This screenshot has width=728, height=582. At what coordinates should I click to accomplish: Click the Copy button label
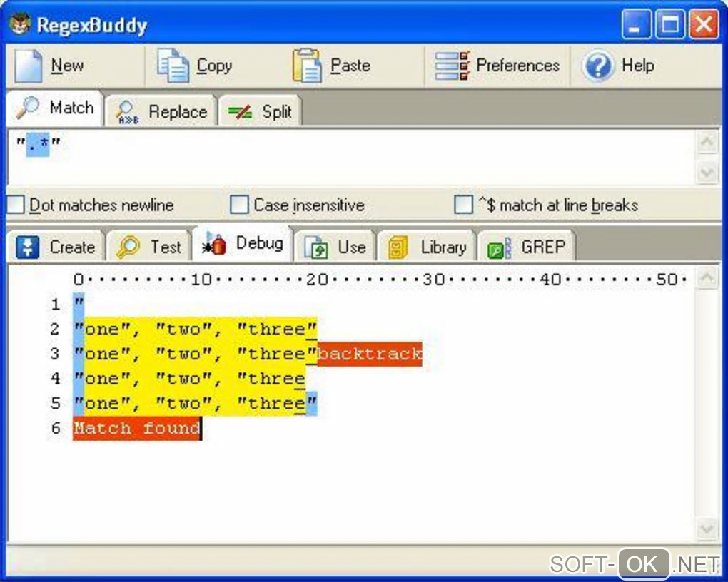214,66
